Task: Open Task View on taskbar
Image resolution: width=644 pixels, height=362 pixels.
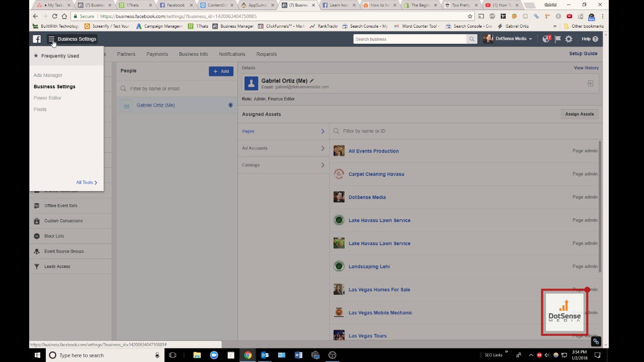Action: coord(173,355)
